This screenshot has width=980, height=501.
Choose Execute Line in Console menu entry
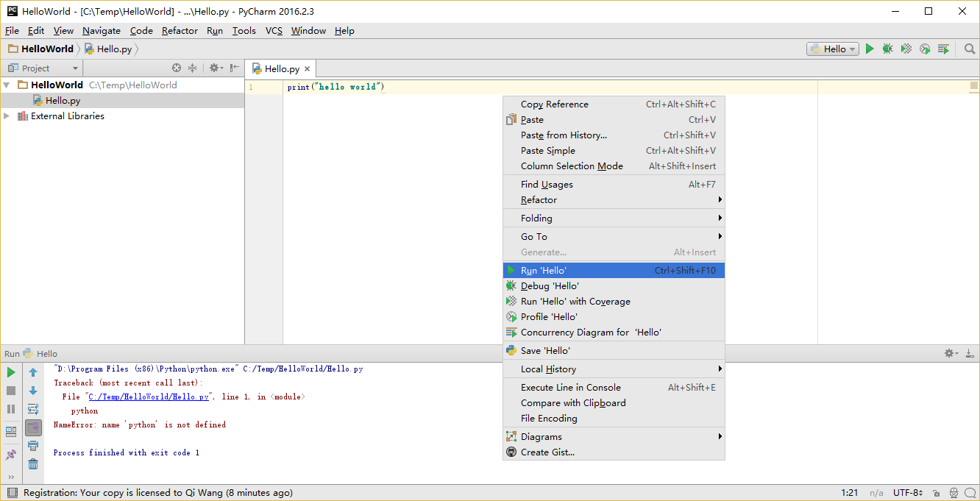pyautogui.click(x=570, y=388)
